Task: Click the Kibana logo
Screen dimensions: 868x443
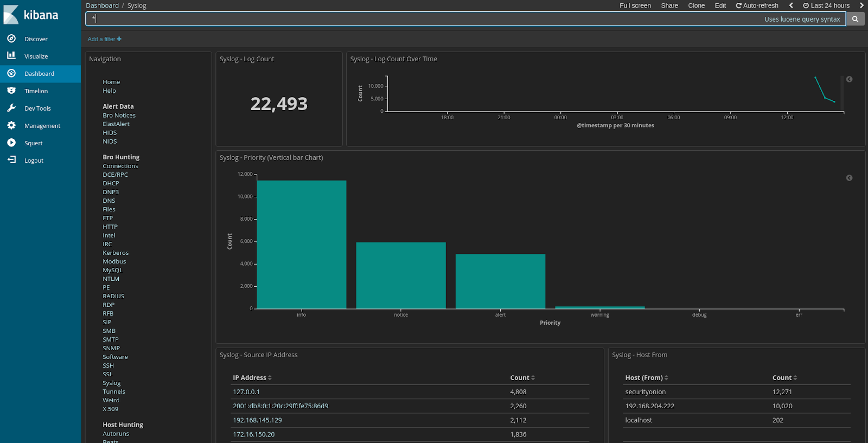Action: click(31, 15)
